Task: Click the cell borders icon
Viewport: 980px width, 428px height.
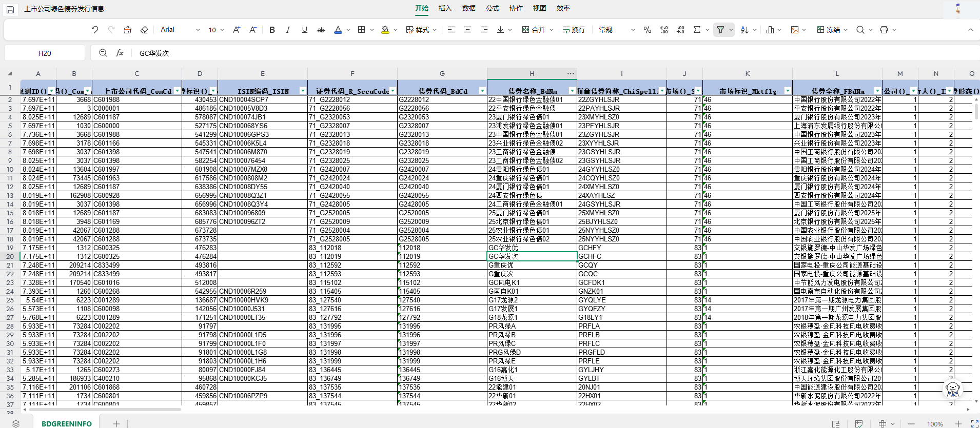Action: [362, 30]
